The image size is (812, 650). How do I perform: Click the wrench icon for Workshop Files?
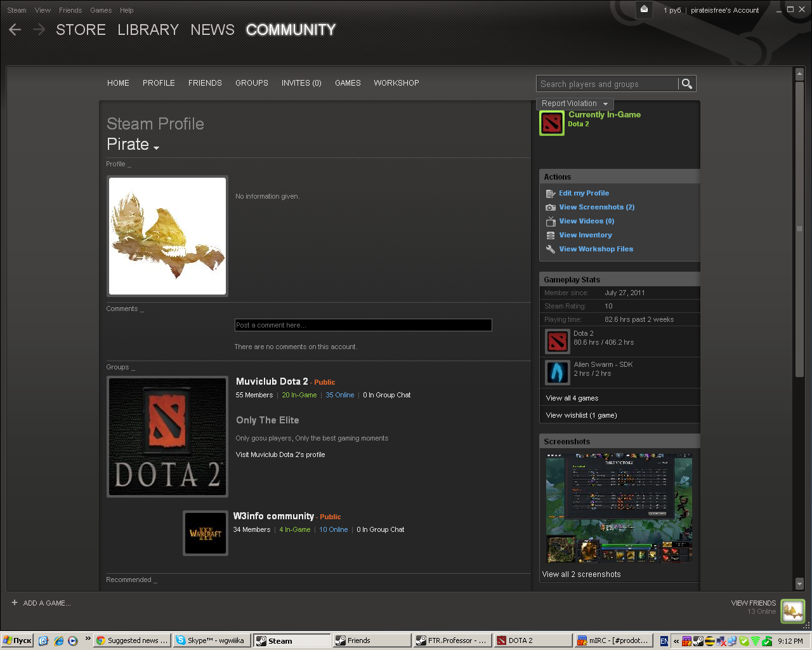pos(551,249)
